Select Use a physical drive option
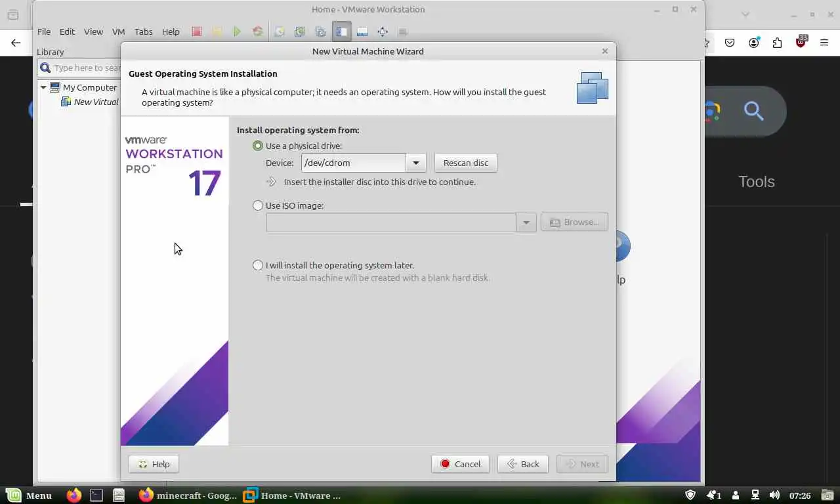Viewport: 840px width, 504px height. [258, 146]
